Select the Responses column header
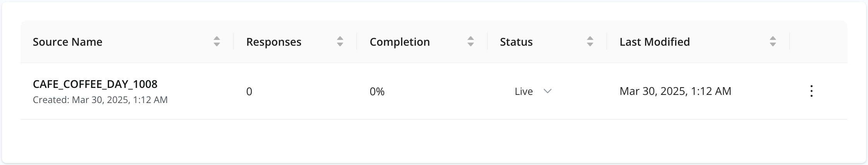 274,42
